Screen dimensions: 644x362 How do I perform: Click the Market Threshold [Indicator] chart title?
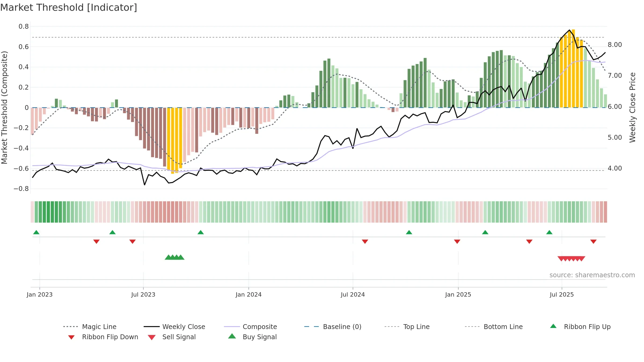[69, 8]
